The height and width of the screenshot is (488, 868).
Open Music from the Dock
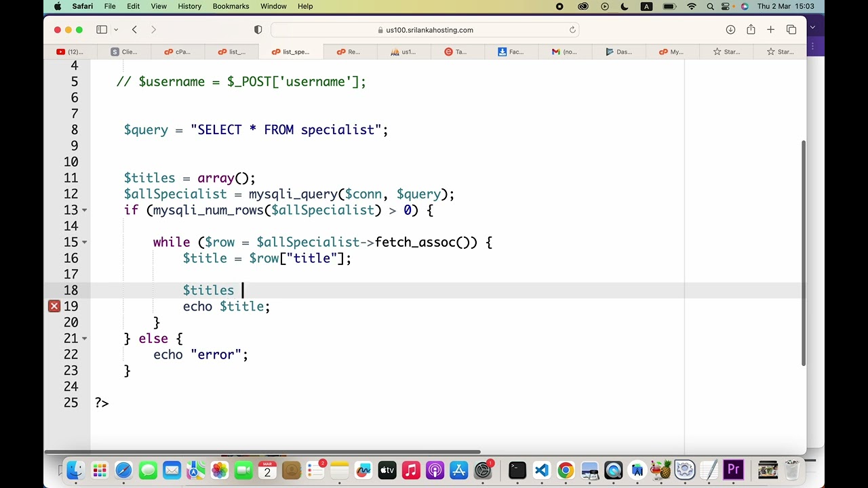[411, 470]
